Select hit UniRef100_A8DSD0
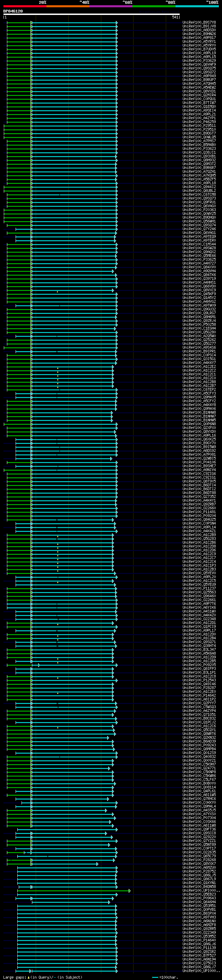This screenshot has width=222, height=980. (199, 30)
